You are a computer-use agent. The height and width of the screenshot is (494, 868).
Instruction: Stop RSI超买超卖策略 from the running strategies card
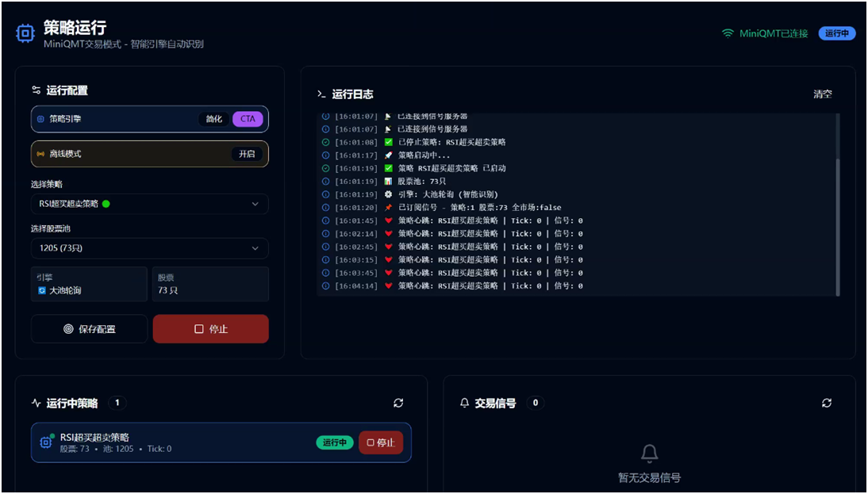point(381,442)
